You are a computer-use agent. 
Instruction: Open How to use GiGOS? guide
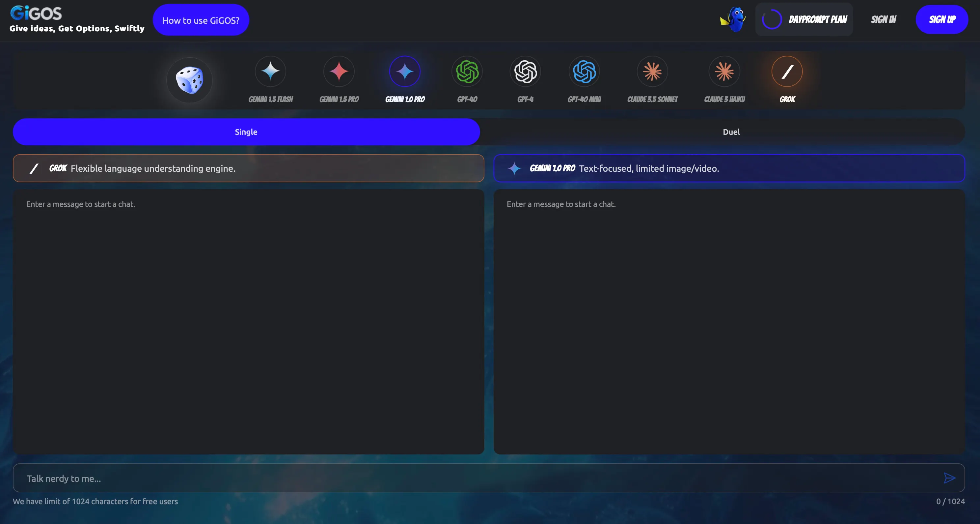coord(201,20)
